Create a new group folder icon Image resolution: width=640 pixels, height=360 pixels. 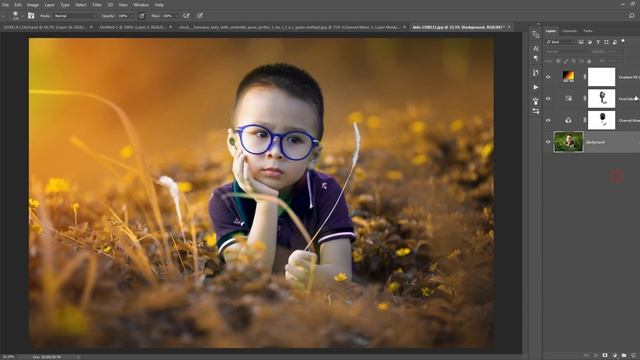(624, 355)
